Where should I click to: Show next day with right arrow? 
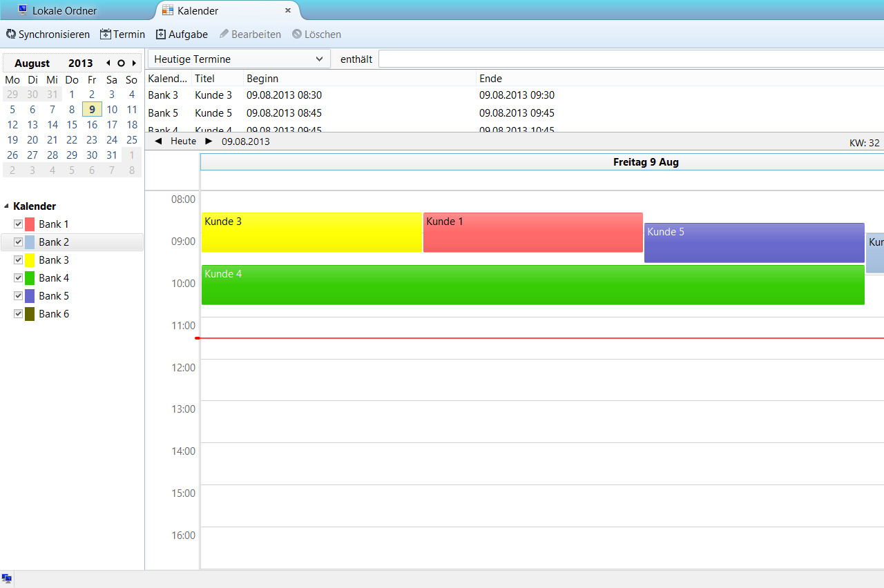tap(209, 141)
